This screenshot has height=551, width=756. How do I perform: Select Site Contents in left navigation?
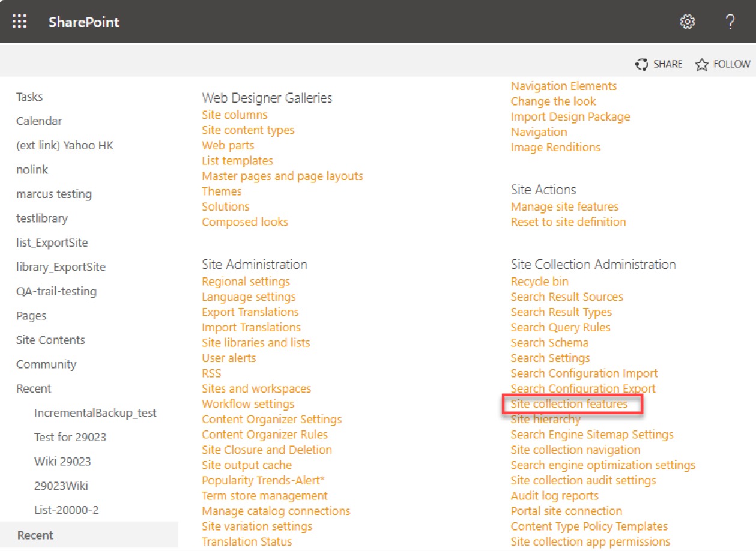click(50, 340)
